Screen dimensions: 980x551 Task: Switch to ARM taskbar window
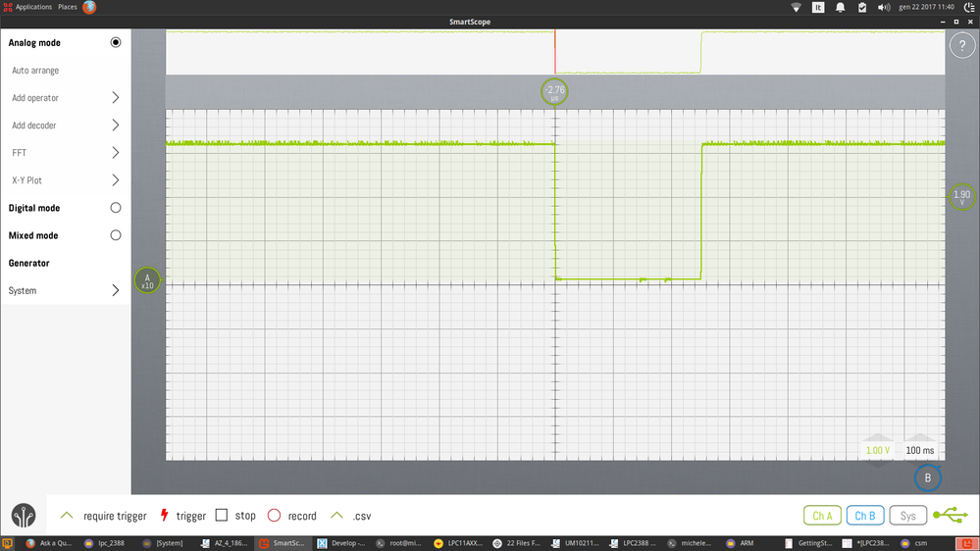click(x=741, y=543)
